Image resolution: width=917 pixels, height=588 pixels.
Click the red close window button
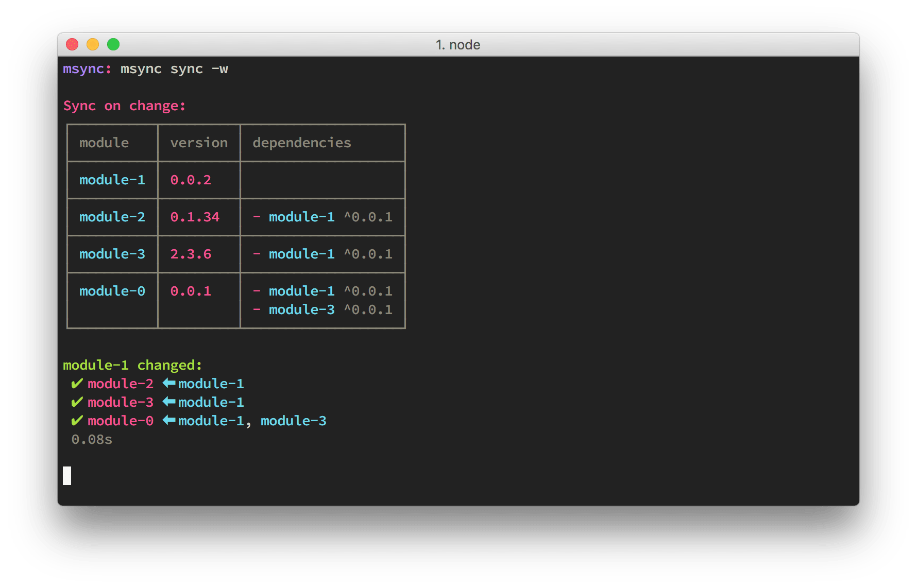(72, 45)
